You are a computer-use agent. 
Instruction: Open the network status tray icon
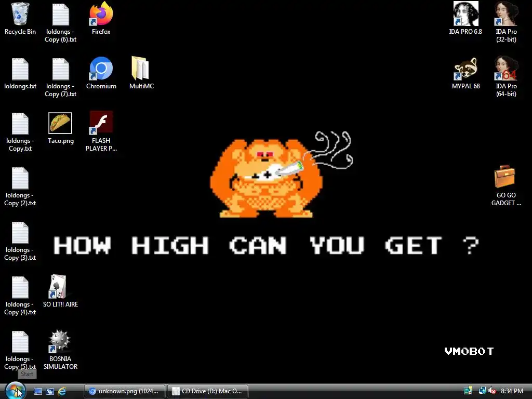point(482,391)
